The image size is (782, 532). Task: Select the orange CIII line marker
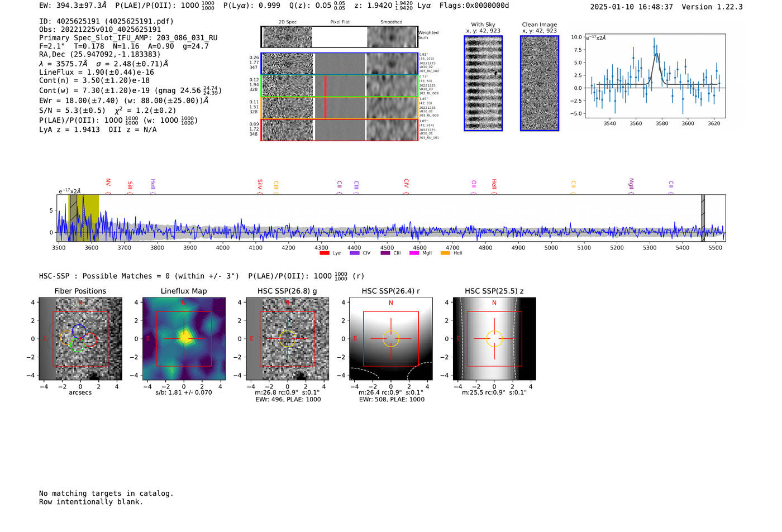276,187
